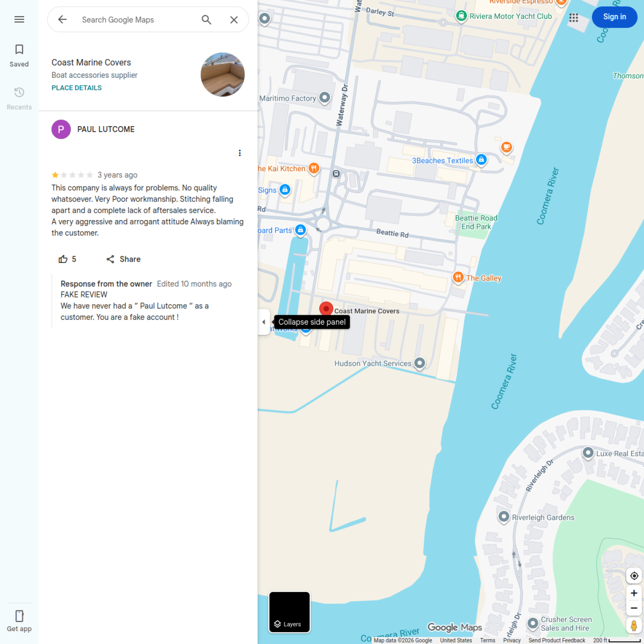Open Recents history
The width and height of the screenshot is (644, 644).
19,98
